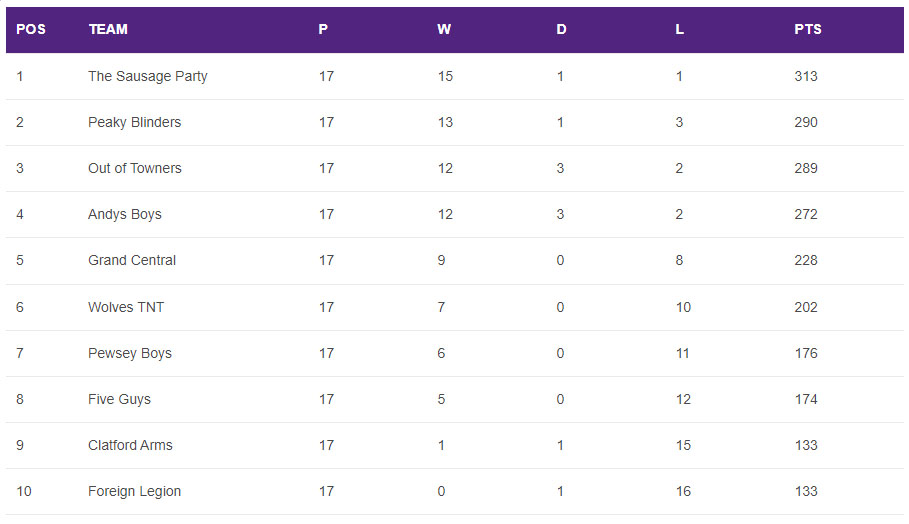
Task: Click the POS column header
Action: tap(31, 29)
